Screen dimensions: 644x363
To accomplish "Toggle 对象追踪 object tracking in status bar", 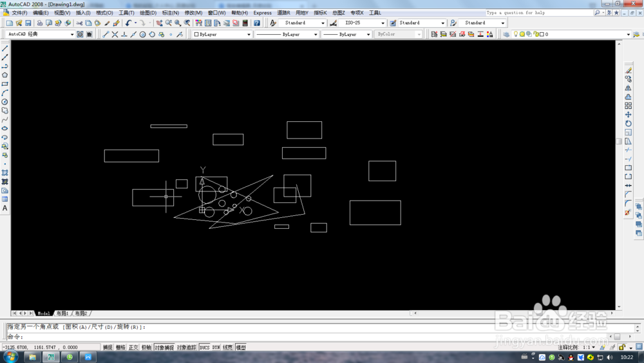I will pyautogui.click(x=187, y=348).
